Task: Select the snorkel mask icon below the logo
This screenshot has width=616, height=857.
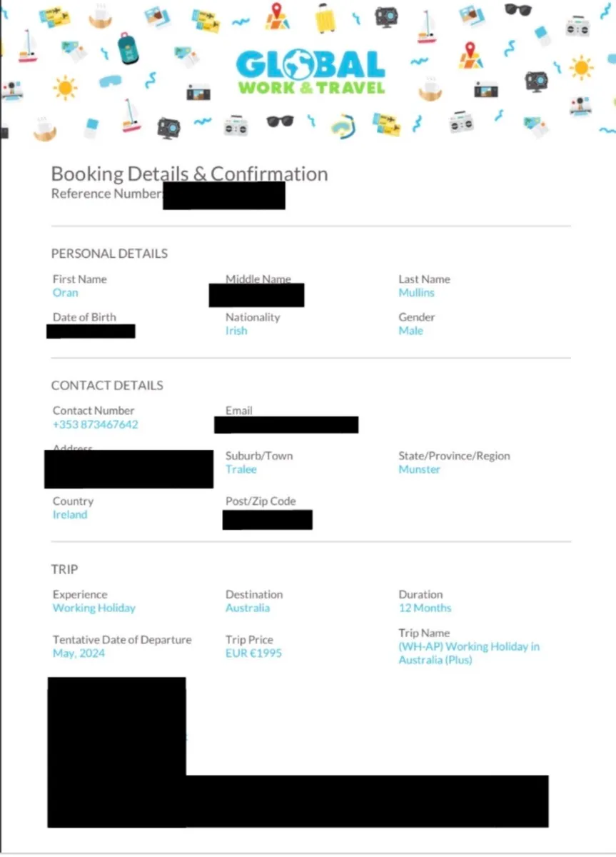Action: click(343, 127)
